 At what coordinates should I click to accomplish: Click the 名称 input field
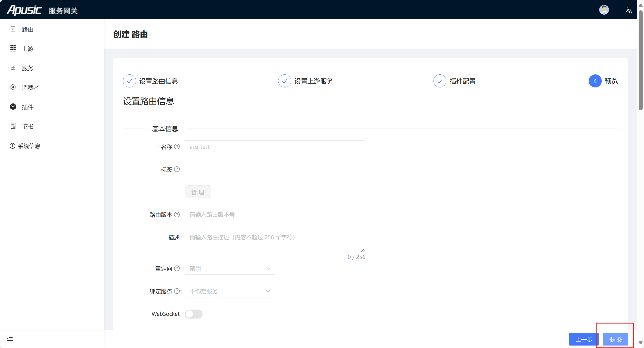point(275,147)
